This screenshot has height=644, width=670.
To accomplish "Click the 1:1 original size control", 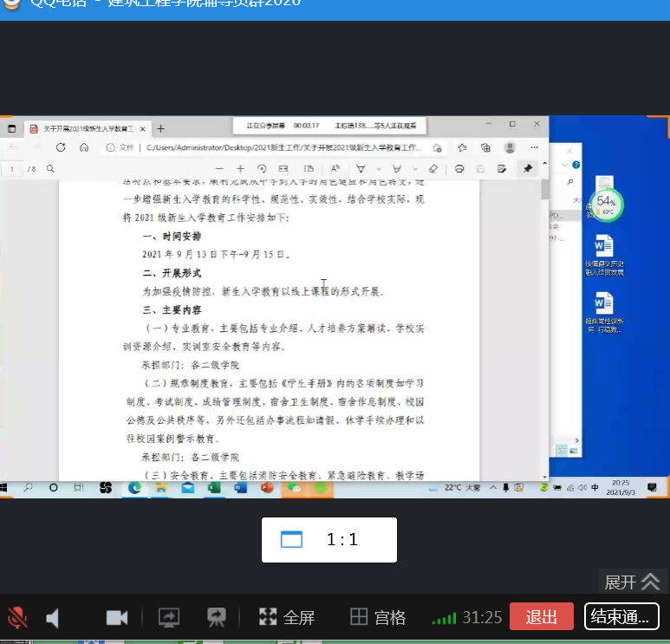I will click(329, 540).
